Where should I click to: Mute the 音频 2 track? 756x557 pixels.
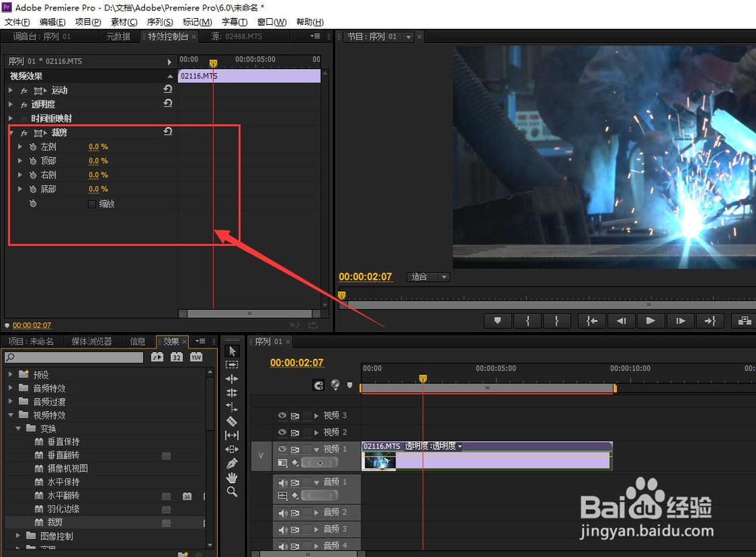283,512
